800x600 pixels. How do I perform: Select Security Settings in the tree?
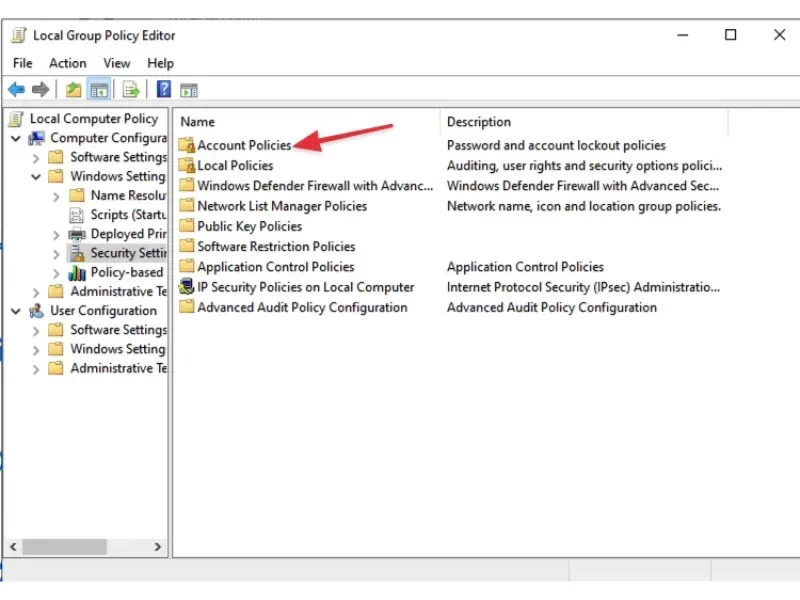[x=129, y=253]
